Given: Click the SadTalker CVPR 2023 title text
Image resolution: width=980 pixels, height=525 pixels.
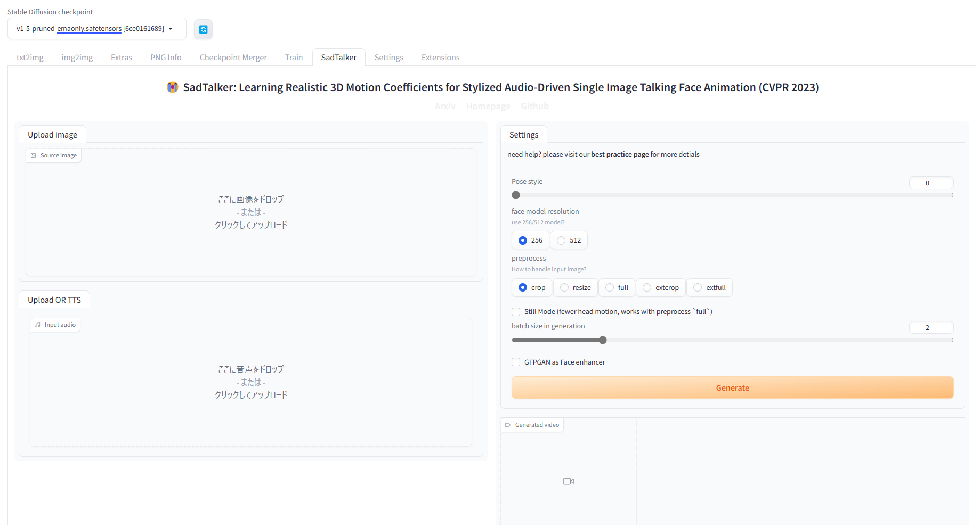Looking at the screenshot, I should coord(501,87).
